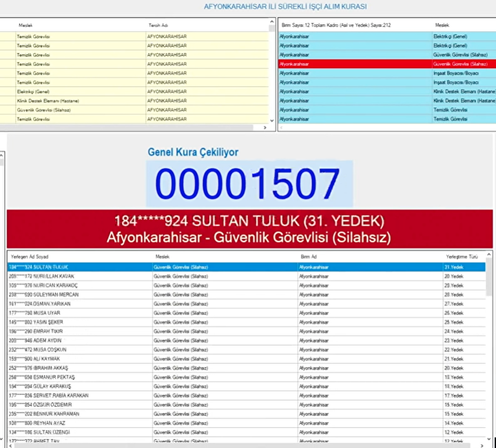Image resolution: width=496 pixels, height=448 pixels.
Task: Select the BENNUR KAHRAMAN row
Action: (x=247, y=414)
